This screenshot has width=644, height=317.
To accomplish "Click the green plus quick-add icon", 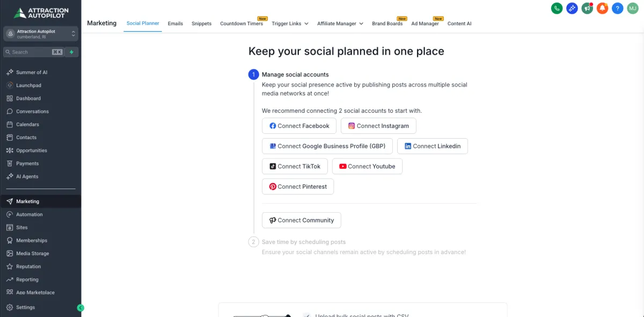I will coord(72,52).
